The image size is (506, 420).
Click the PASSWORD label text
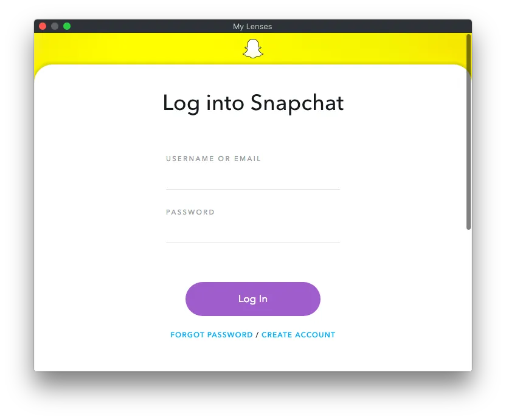tap(190, 212)
